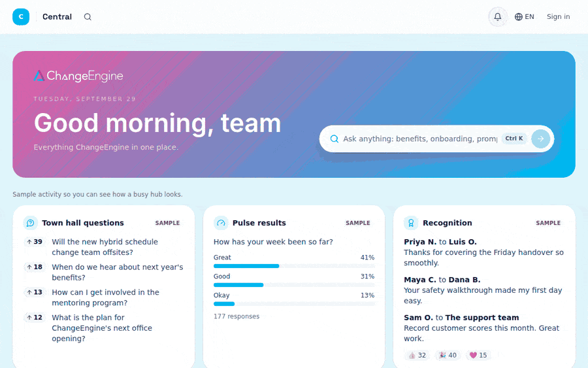React with the heart showing 15

[x=478, y=355]
